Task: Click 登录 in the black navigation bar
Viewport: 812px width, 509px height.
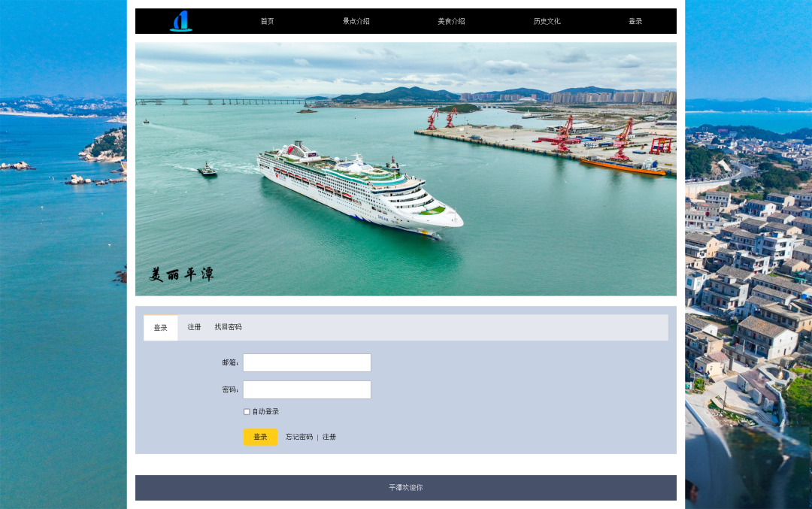Action: click(x=635, y=21)
